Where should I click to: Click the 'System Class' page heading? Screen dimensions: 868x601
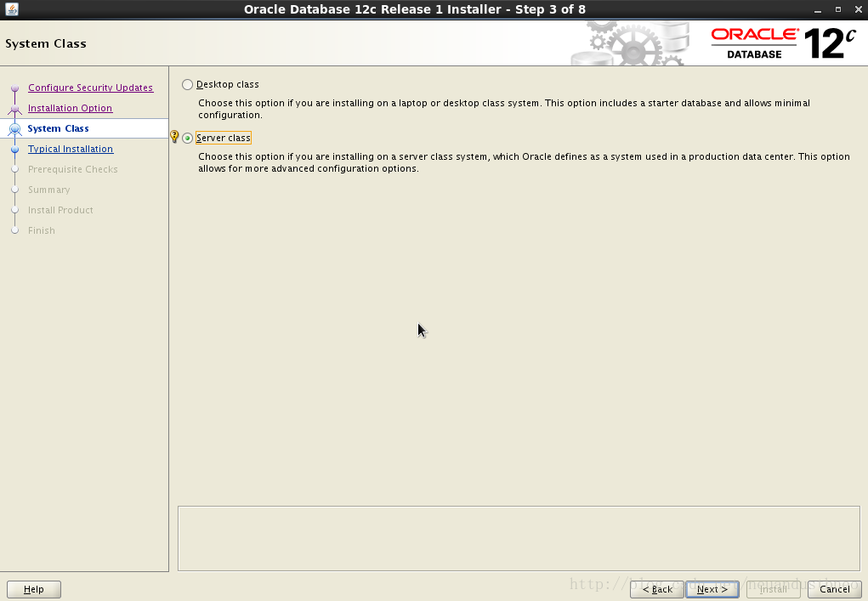(46, 43)
